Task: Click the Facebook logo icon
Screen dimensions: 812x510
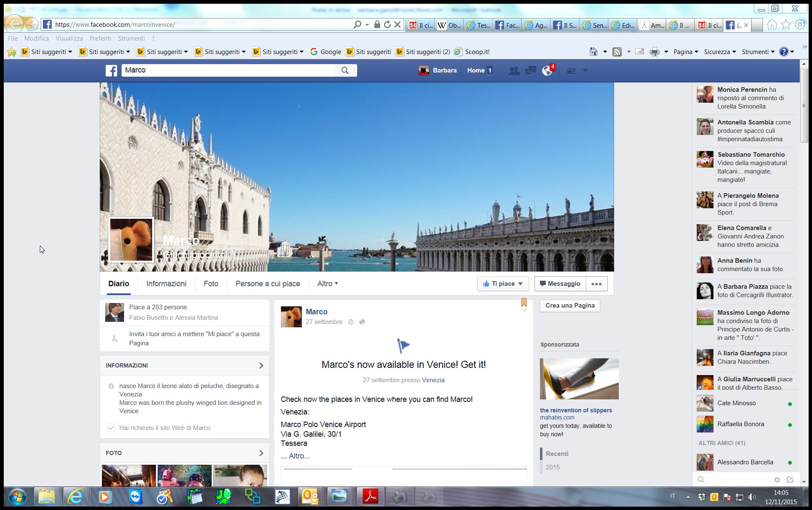Action: [112, 70]
